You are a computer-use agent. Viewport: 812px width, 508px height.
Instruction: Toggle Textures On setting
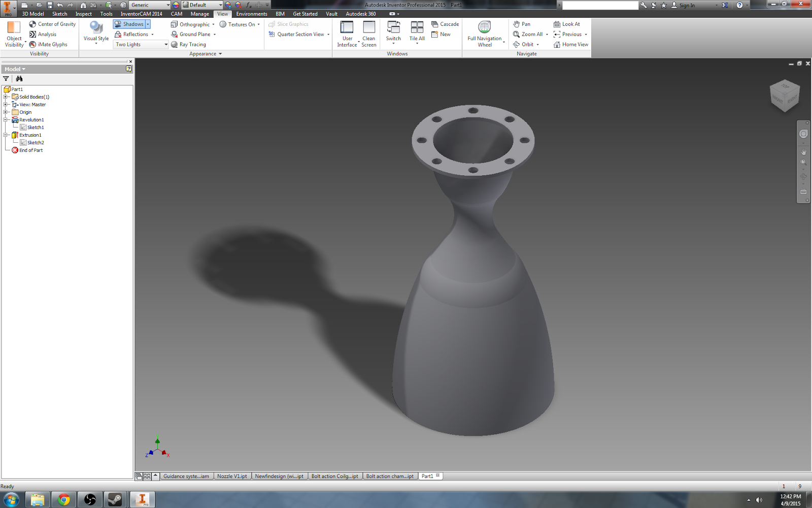(x=237, y=24)
